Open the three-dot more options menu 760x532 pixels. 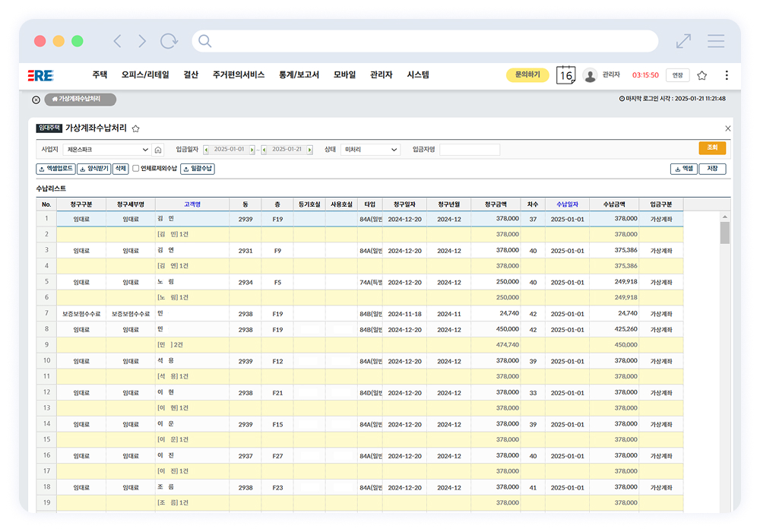[727, 75]
